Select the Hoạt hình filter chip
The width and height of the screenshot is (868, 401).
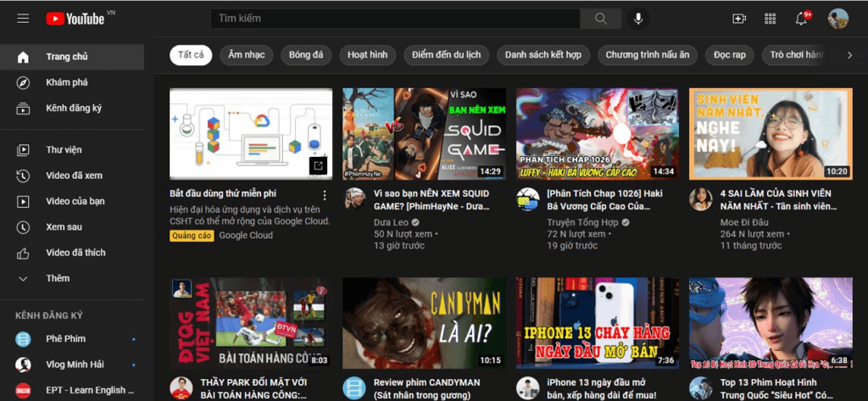[x=368, y=55]
